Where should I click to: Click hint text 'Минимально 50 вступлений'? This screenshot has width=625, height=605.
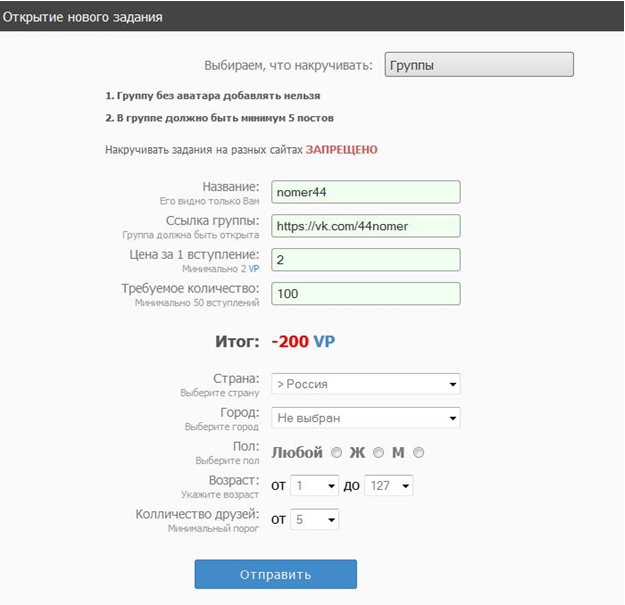click(197, 303)
